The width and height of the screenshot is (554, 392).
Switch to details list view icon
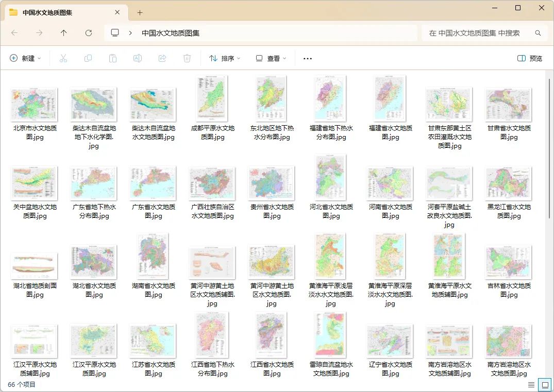pyautogui.click(x=531, y=385)
